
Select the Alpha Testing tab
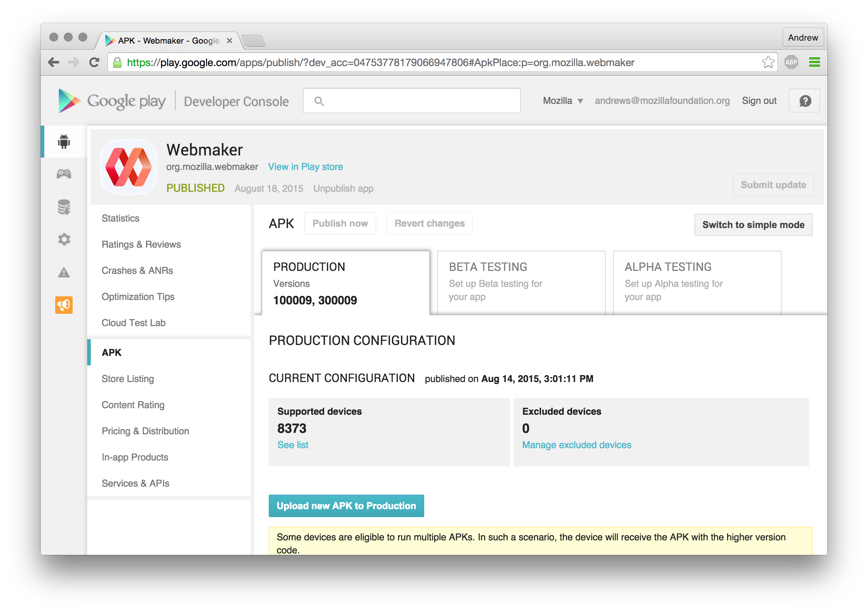[x=697, y=282]
